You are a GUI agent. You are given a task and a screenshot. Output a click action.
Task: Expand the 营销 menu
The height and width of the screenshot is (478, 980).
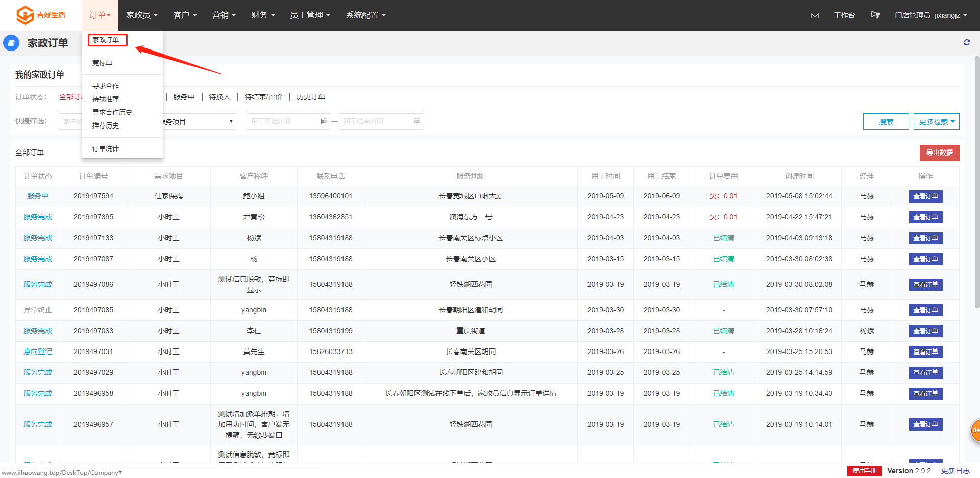pos(224,15)
